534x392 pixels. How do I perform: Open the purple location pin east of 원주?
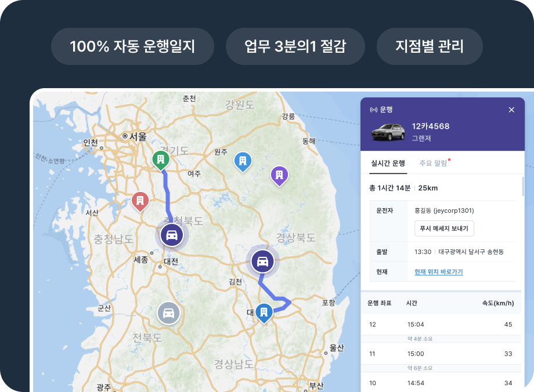click(x=279, y=173)
